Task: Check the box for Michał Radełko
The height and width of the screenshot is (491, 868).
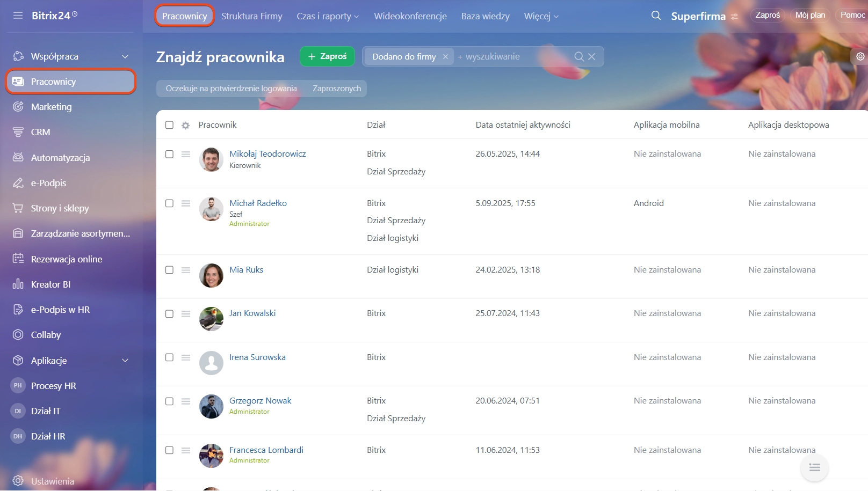Action: (x=169, y=203)
